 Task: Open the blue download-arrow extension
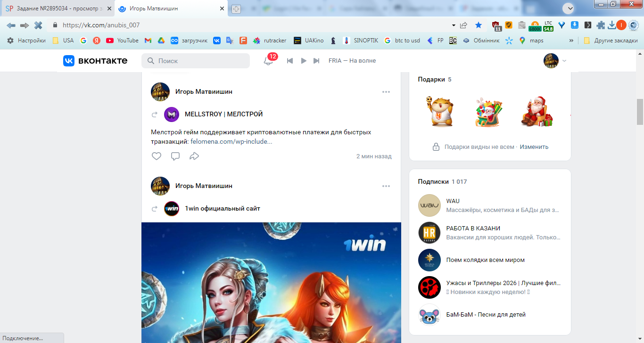575,25
